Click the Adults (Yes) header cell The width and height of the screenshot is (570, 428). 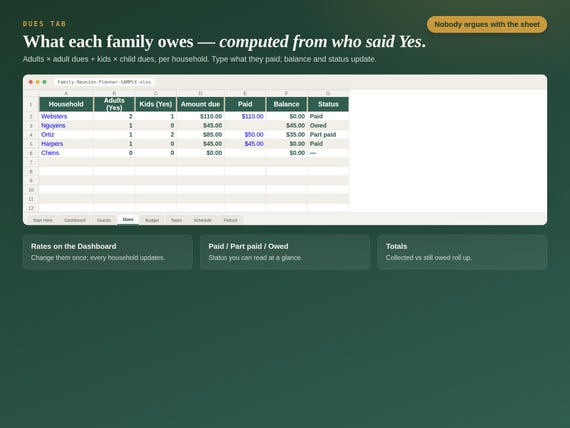click(x=114, y=104)
